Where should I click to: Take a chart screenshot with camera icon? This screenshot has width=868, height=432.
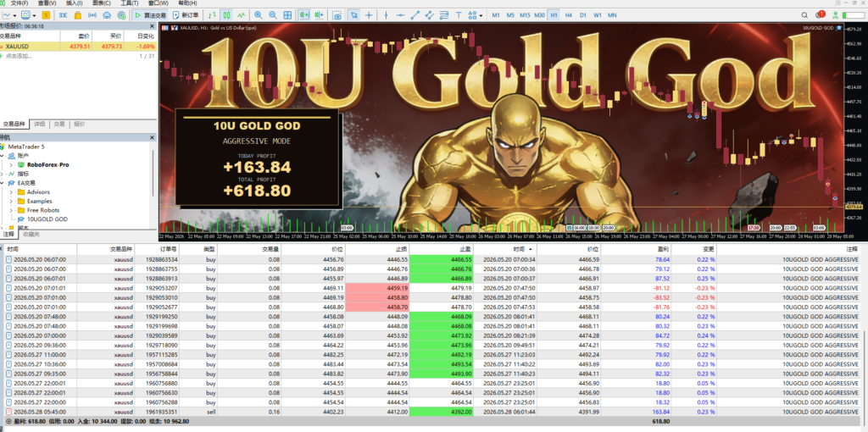[x=337, y=15]
